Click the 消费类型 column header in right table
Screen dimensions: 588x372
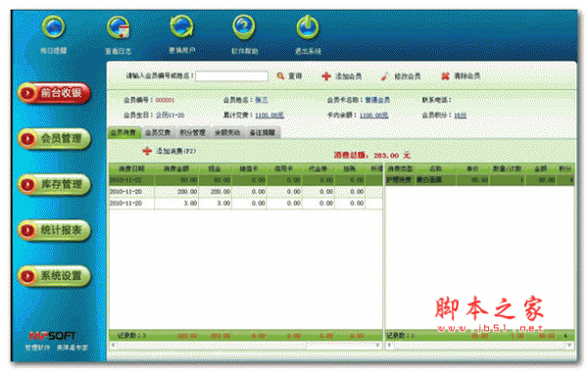(400, 169)
